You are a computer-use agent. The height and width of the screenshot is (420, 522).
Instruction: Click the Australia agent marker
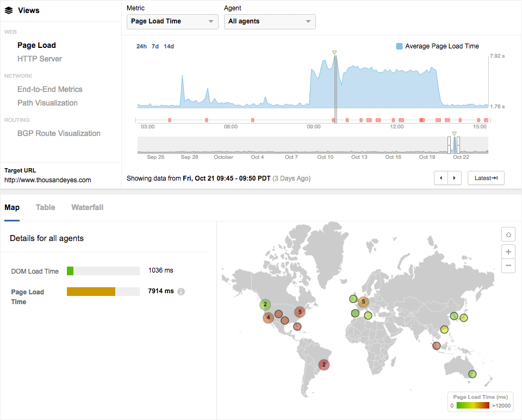[473, 374]
